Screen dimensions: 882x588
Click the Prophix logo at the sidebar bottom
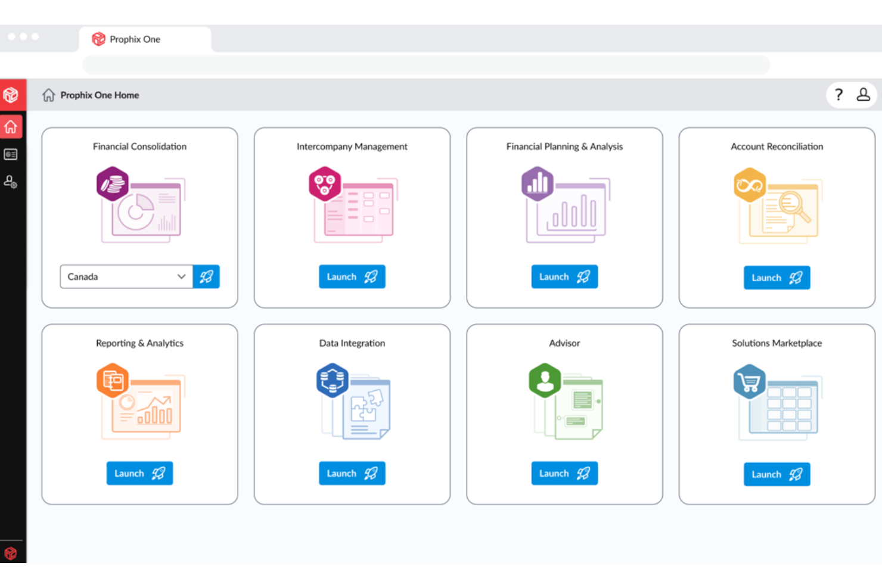pos(11,553)
